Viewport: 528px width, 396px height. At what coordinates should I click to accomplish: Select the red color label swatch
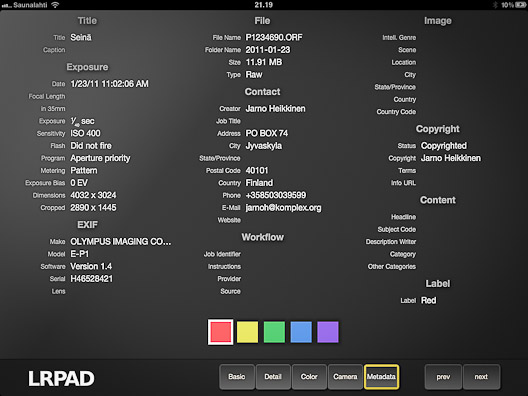(x=221, y=332)
